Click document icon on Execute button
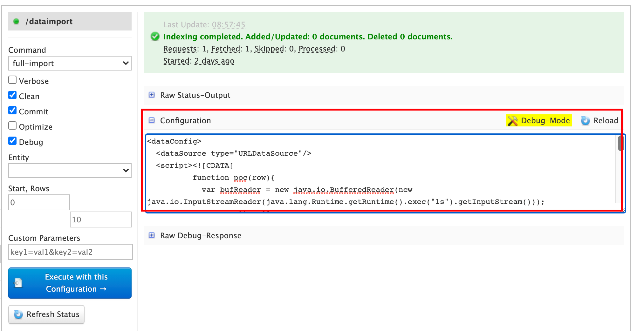 point(18,283)
